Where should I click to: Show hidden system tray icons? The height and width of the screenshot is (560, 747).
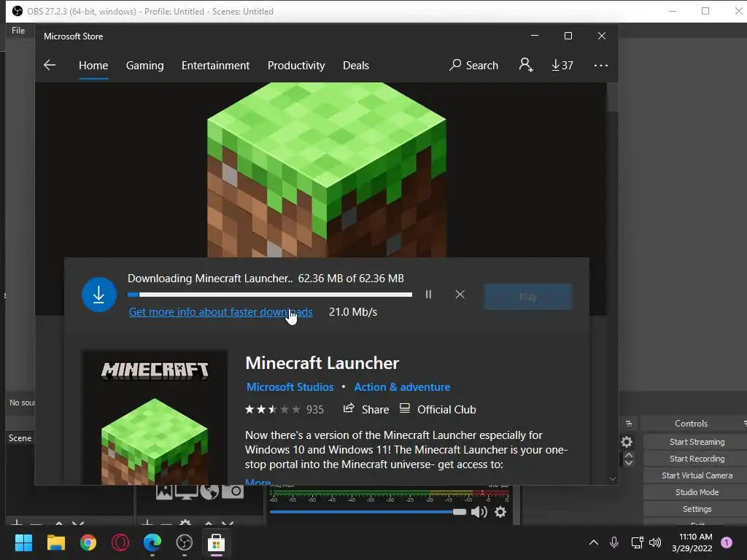click(594, 542)
